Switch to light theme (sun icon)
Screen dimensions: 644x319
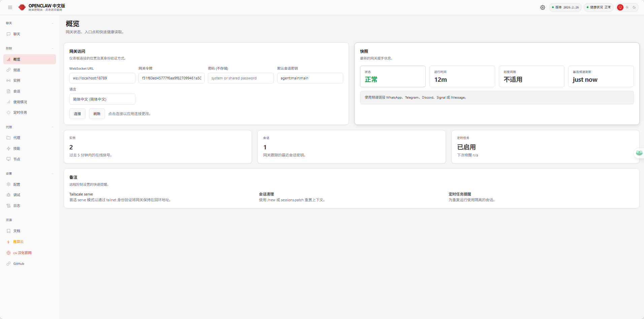(x=627, y=7)
